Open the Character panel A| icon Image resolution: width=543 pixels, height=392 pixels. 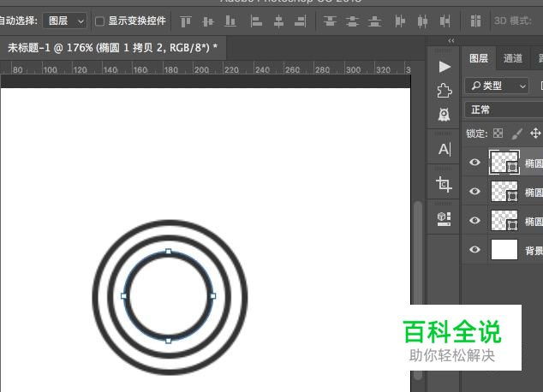pyautogui.click(x=445, y=149)
